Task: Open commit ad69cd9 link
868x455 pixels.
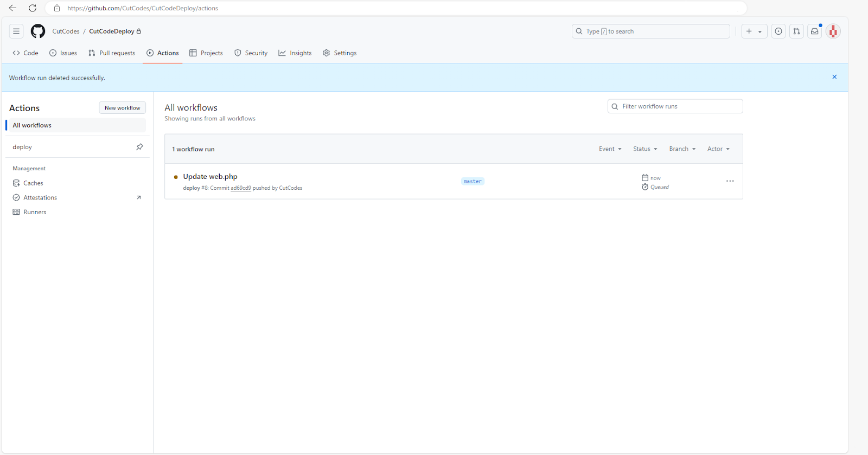Action: pos(241,188)
